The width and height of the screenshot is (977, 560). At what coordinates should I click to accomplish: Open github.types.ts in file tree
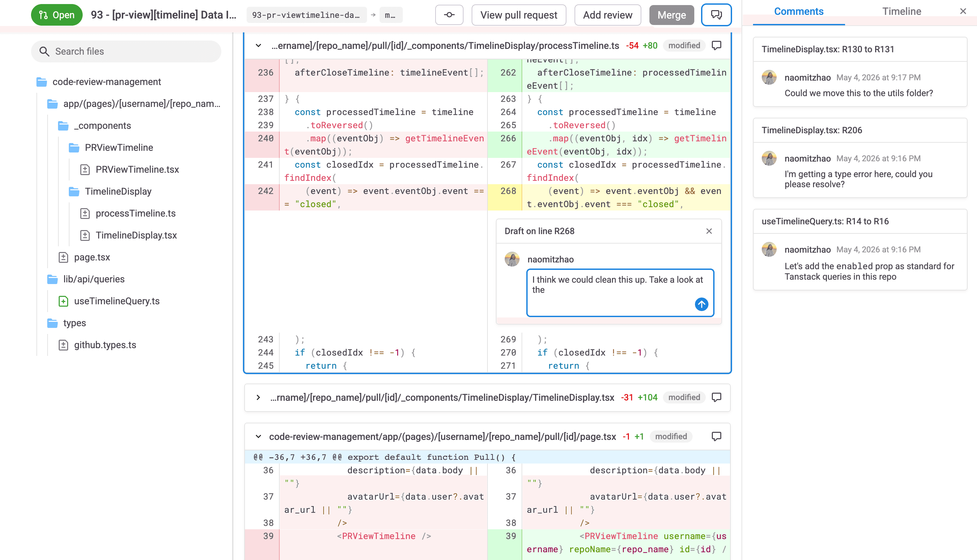97,345
